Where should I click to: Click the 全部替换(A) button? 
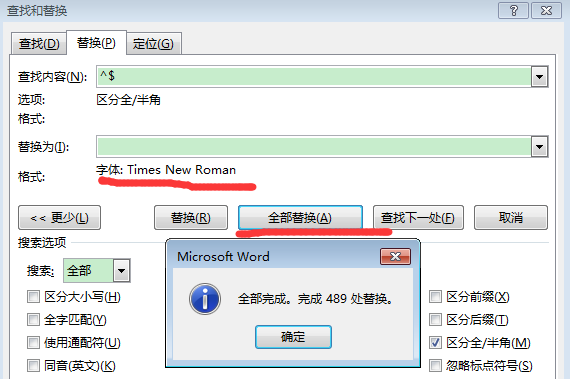coord(300,218)
